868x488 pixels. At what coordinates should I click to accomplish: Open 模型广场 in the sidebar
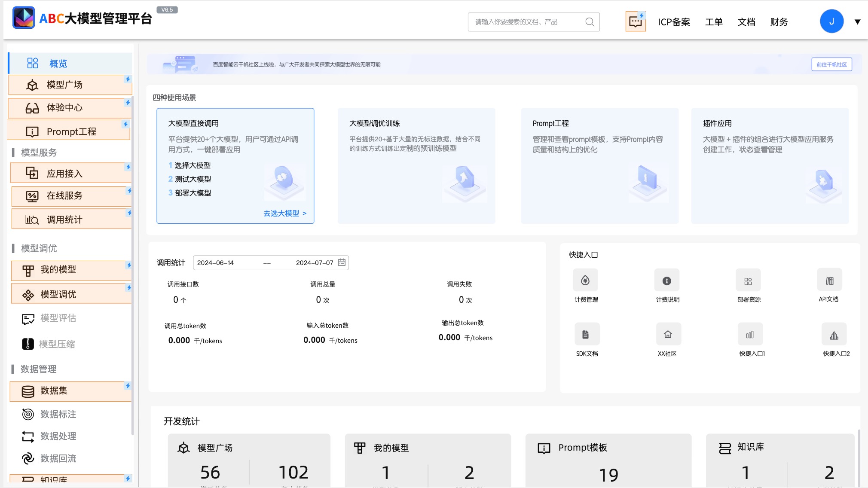(x=70, y=85)
